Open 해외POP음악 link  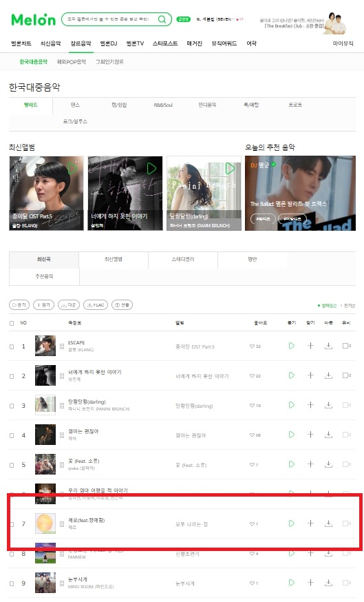coord(72,62)
